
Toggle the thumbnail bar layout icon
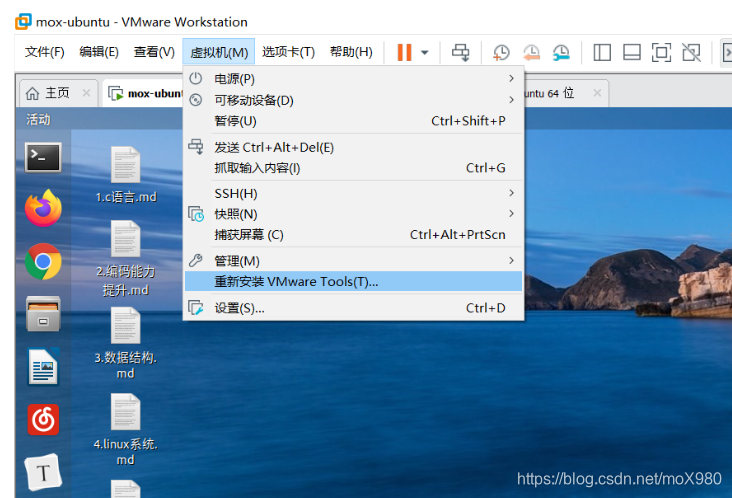632,52
